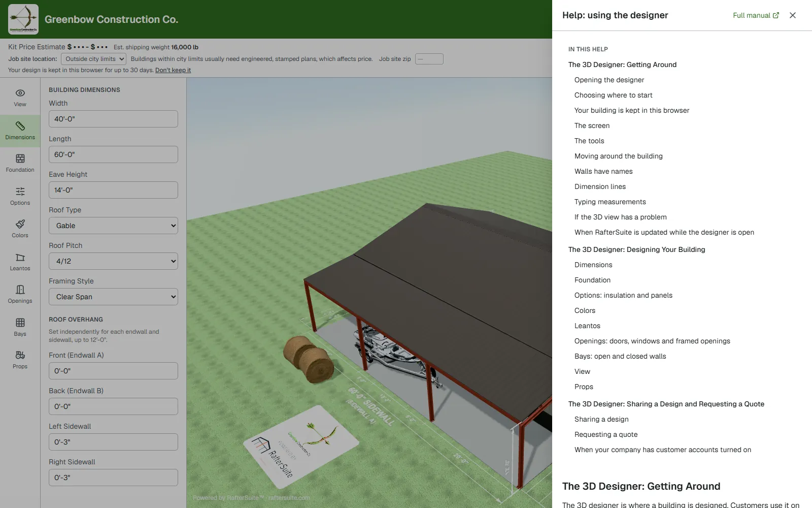Select the Dimensions ruler tool
812x508 pixels.
[20, 131]
